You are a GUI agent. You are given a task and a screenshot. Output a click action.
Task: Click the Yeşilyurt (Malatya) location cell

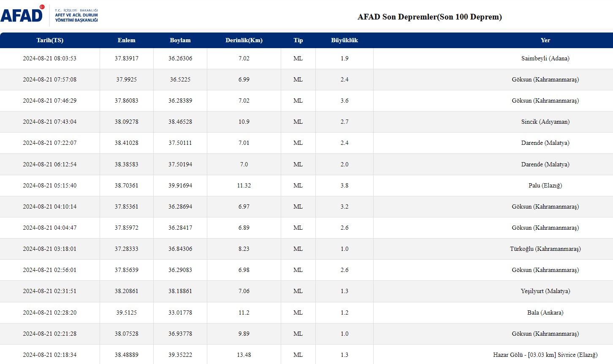coord(545,291)
